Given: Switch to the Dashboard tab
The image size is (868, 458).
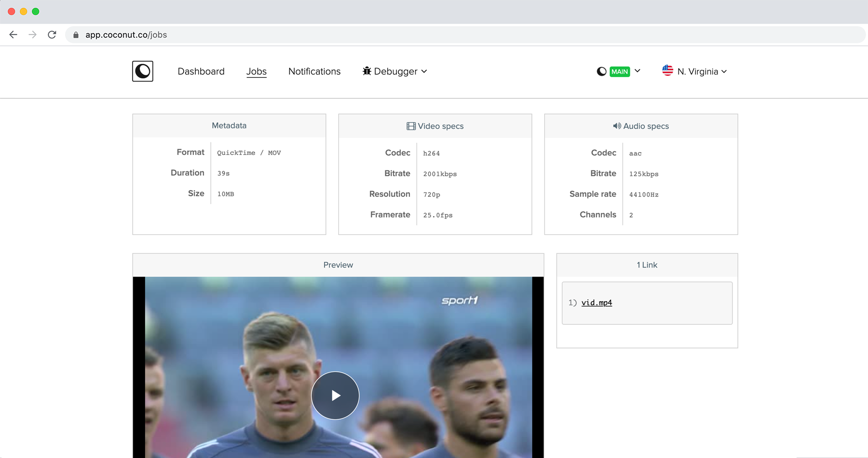Looking at the screenshot, I should (201, 71).
